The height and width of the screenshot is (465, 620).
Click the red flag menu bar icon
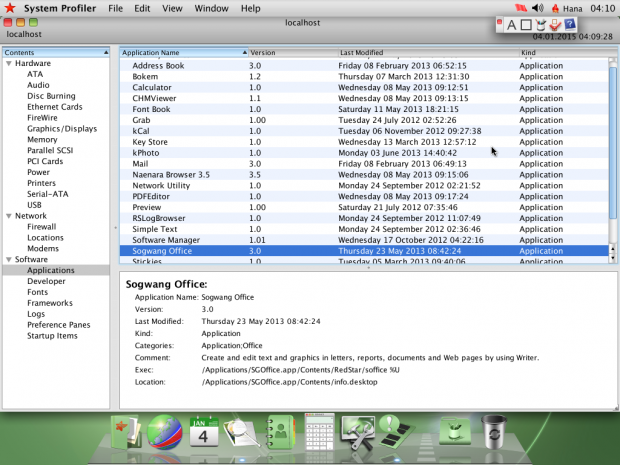point(521,8)
